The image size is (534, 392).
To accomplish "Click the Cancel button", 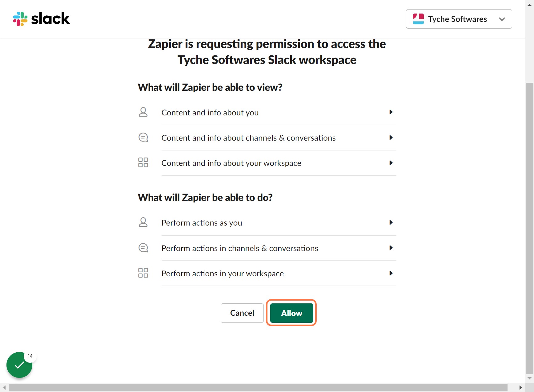I will (x=242, y=313).
